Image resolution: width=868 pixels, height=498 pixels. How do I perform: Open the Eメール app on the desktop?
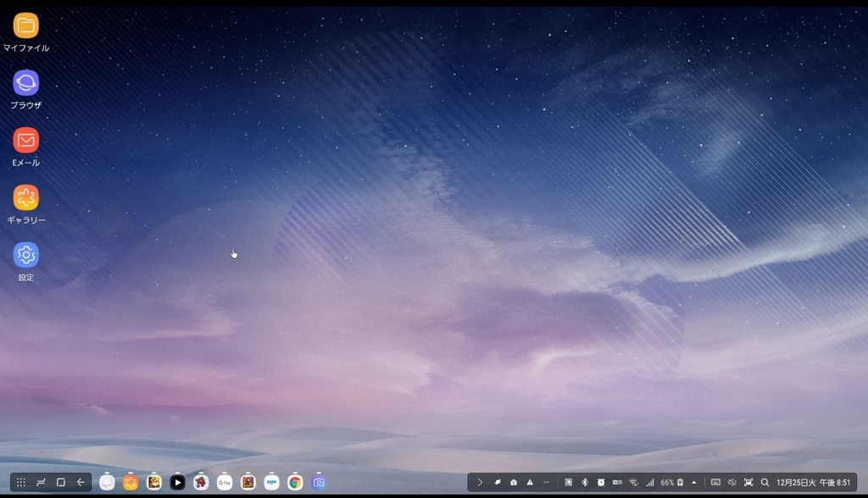[x=26, y=143]
